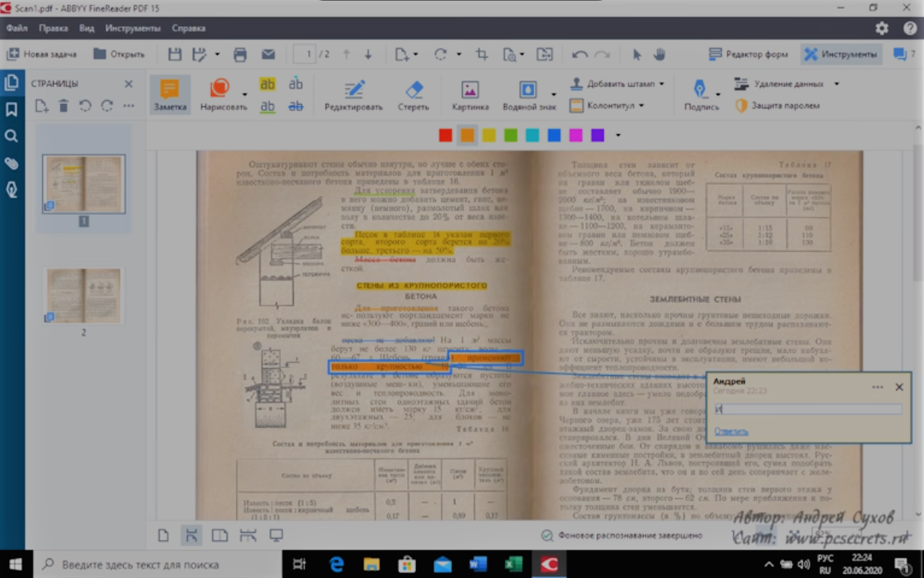
Task: Click Защита паролем button
Action: pyautogui.click(x=778, y=105)
